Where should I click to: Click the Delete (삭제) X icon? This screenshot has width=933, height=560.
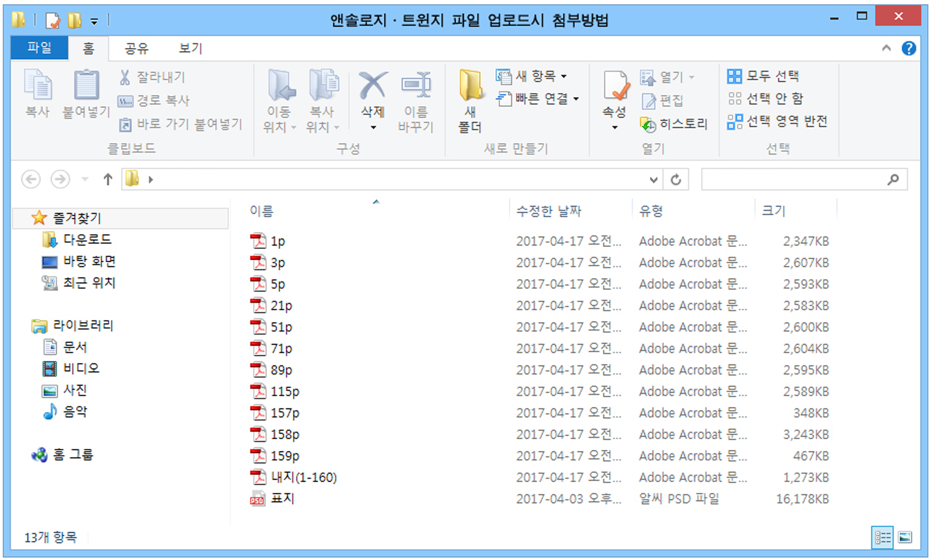point(373,85)
